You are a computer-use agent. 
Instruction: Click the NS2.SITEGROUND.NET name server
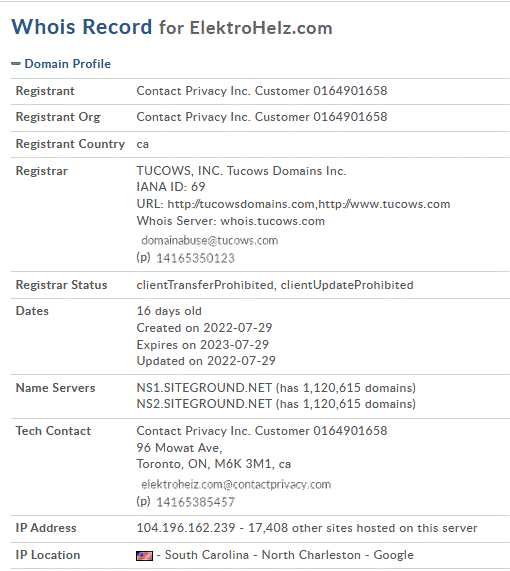[204, 404]
